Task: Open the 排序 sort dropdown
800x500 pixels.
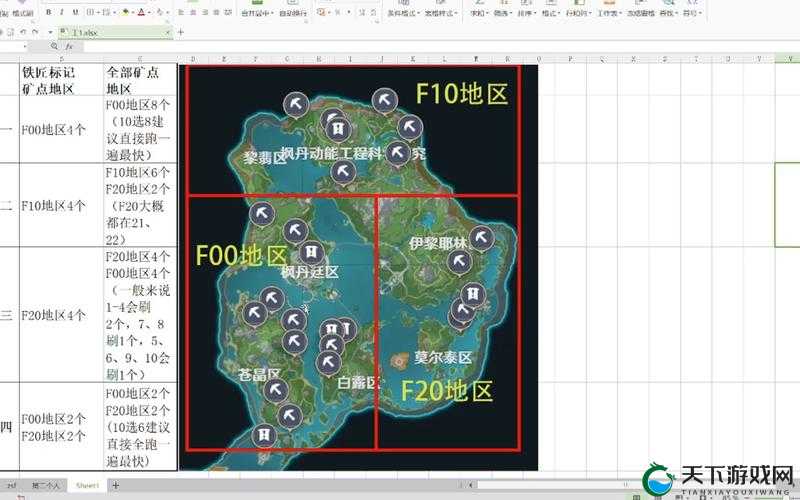Action: [526, 13]
